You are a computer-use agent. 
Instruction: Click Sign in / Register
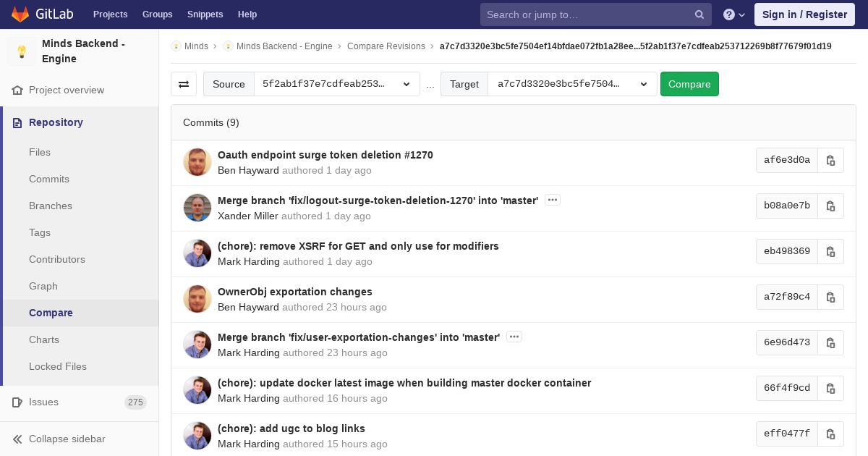pyautogui.click(x=804, y=14)
